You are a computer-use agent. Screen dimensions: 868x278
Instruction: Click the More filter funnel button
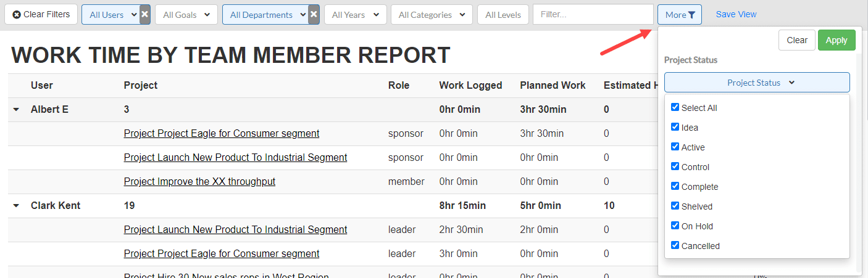pos(680,15)
